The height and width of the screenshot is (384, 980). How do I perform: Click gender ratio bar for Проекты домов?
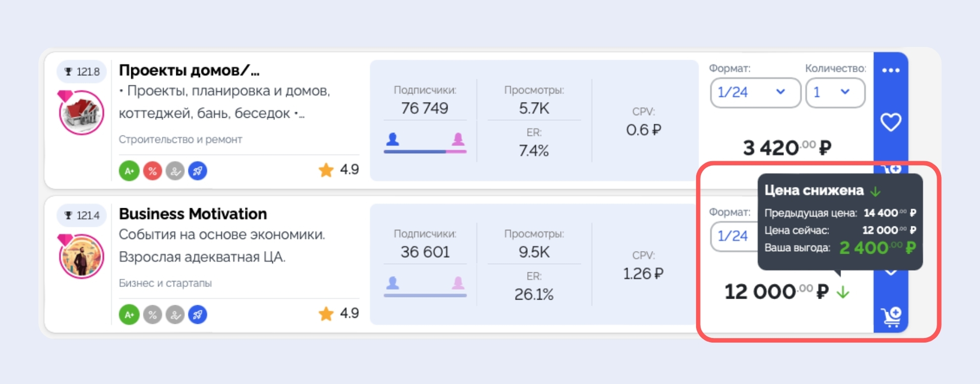[x=425, y=151]
